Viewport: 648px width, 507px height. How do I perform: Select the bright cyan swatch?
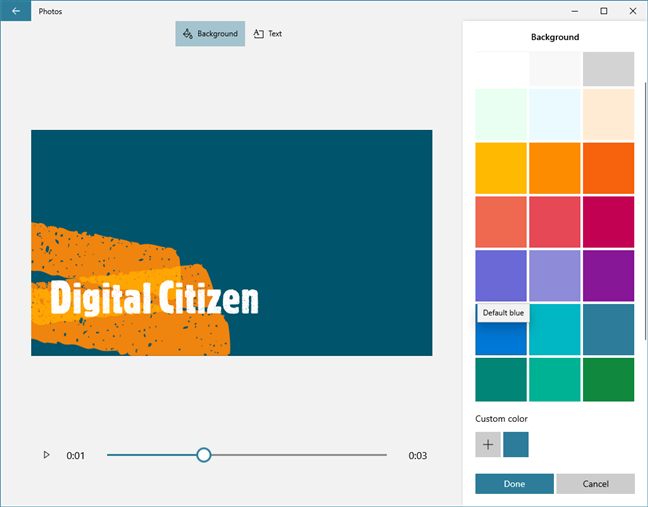click(555, 329)
